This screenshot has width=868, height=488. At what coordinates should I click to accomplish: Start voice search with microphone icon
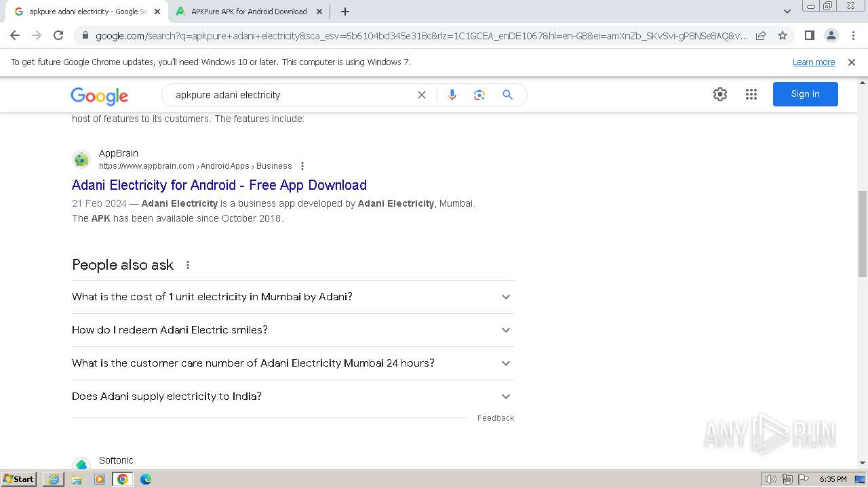452,95
